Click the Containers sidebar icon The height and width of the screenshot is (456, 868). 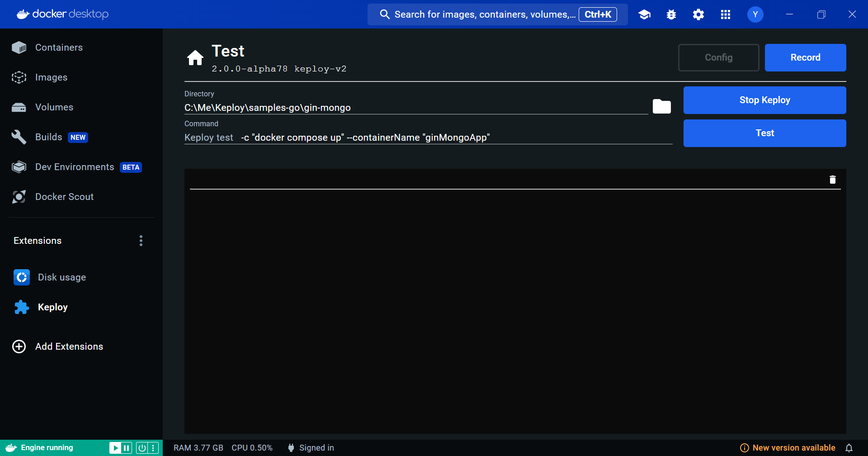click(19, 47)
